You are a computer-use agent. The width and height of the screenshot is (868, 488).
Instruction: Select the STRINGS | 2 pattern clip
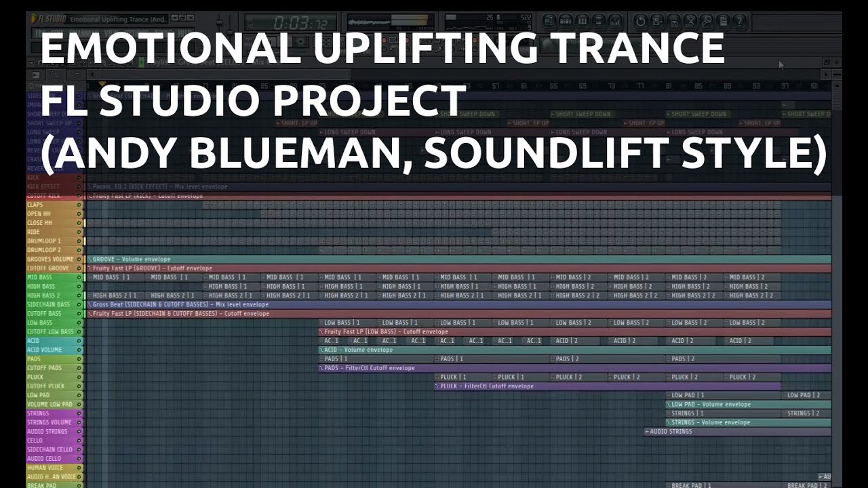coord(806,413)
